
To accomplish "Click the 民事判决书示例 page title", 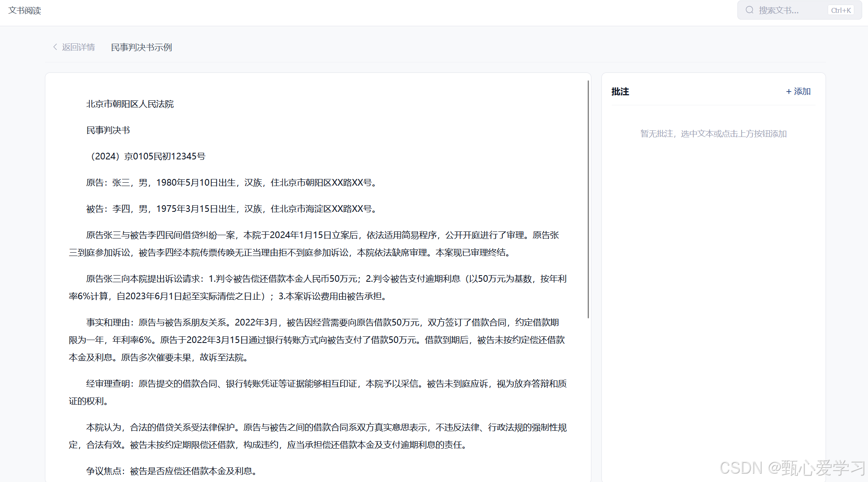I will 141,47.
